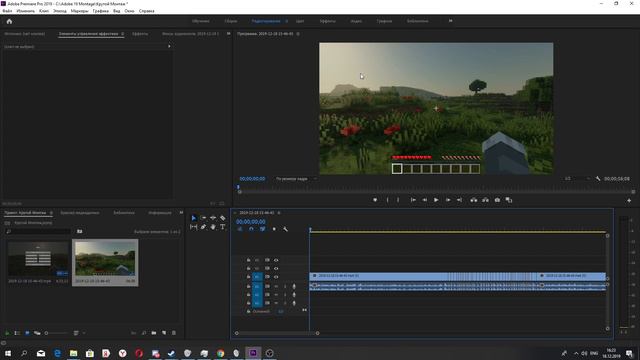
Task: Open the Файл menu
Action: [7, 11]
